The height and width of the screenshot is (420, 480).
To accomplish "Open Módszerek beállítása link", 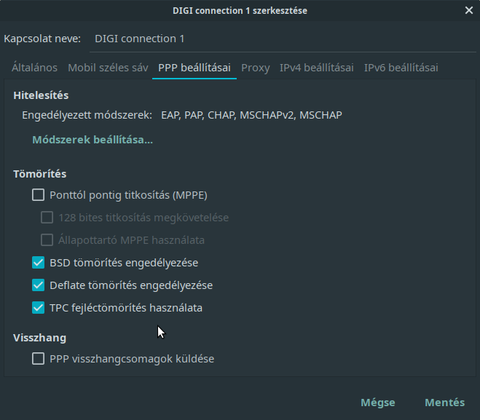I will pos(92,140).
